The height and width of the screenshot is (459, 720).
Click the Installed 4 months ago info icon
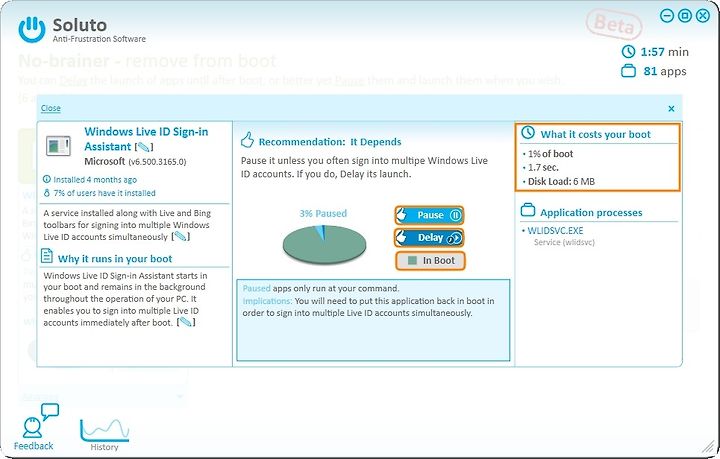46,179
